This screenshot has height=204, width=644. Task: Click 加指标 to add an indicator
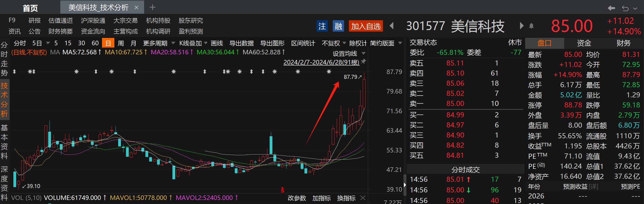pos(322,198)
